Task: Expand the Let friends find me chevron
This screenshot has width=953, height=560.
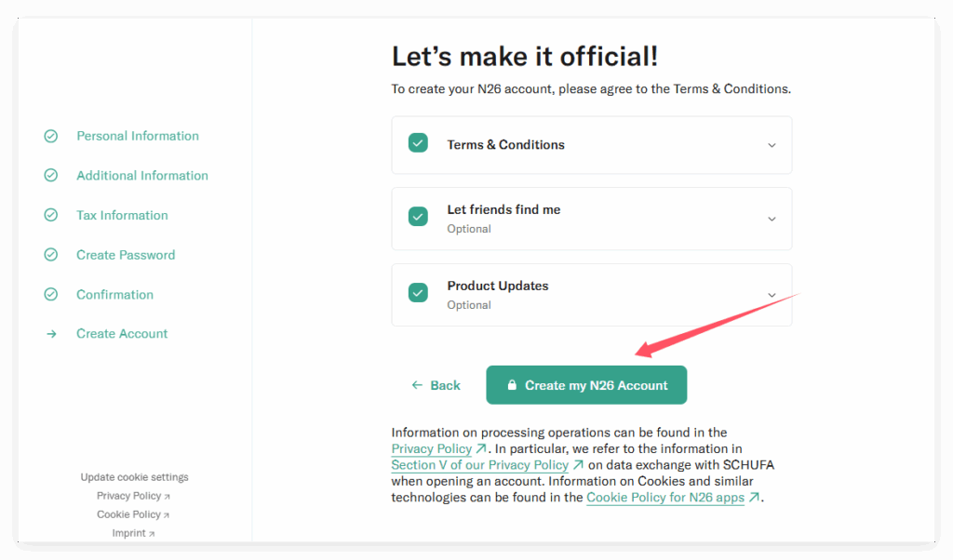Action: tap(771, 219)
